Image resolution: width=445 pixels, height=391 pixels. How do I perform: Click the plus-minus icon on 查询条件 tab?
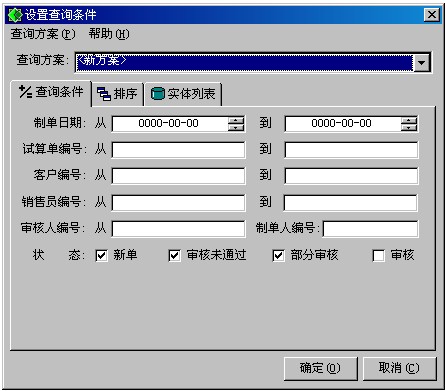(x=25, y=92)
